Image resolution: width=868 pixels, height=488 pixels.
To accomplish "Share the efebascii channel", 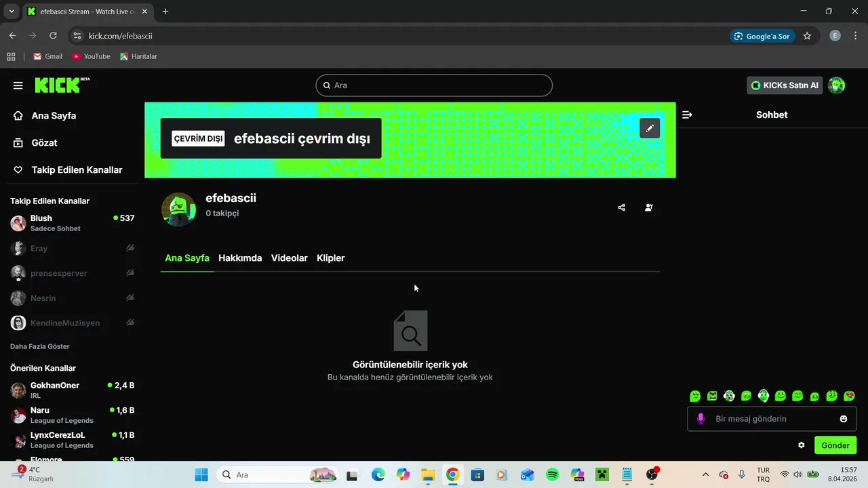I will [622, 207].
